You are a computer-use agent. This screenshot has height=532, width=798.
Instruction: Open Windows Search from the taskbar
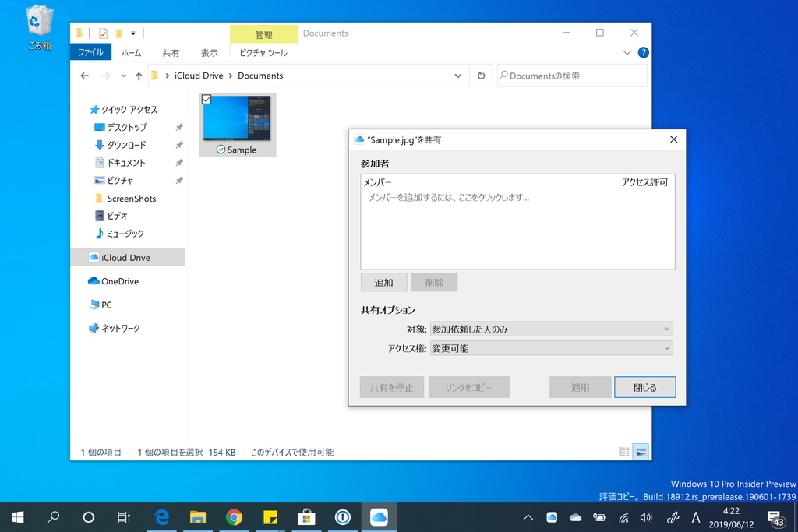(54, 516)
